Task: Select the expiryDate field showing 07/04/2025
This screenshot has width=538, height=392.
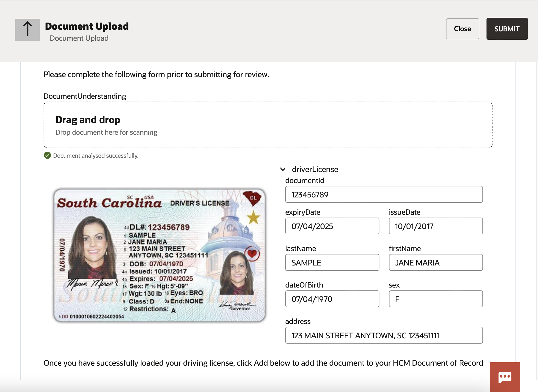Action: [332, 226]
